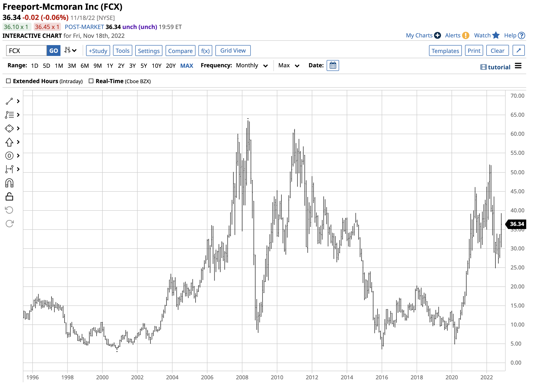Expand the Fibonacci tools submenu arrow
Image resolution: width=540 pixels, height=392 pixels.
[x=18, y=115]
